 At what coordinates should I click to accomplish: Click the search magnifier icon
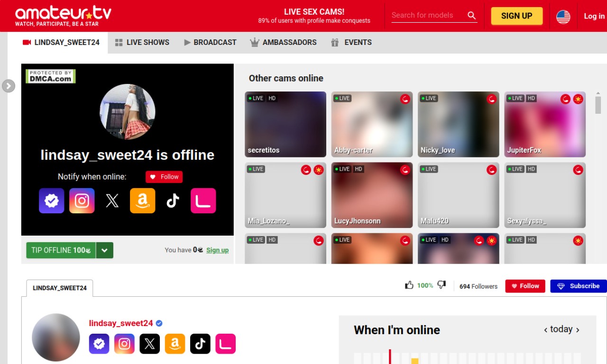pos(471,15)
